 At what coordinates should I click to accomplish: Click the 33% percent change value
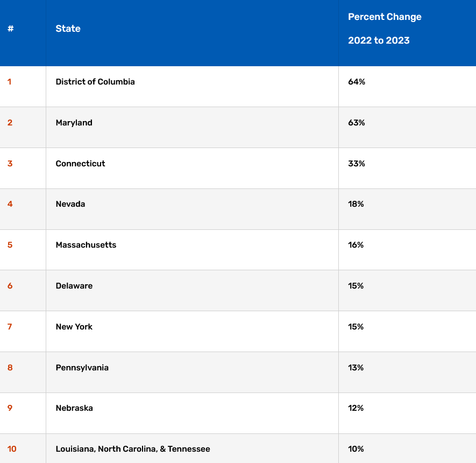click(357, 164)
